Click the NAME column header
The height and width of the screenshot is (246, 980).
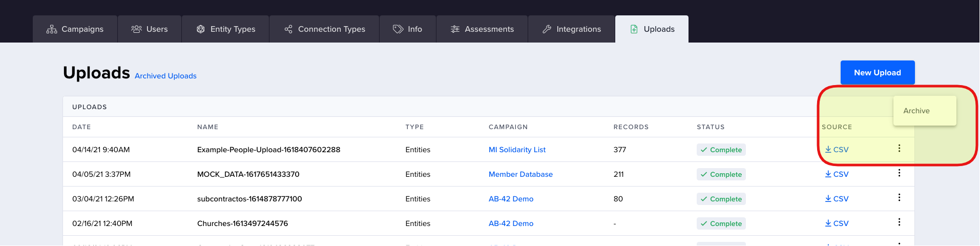pyautogui.click(x=207, y=127)
